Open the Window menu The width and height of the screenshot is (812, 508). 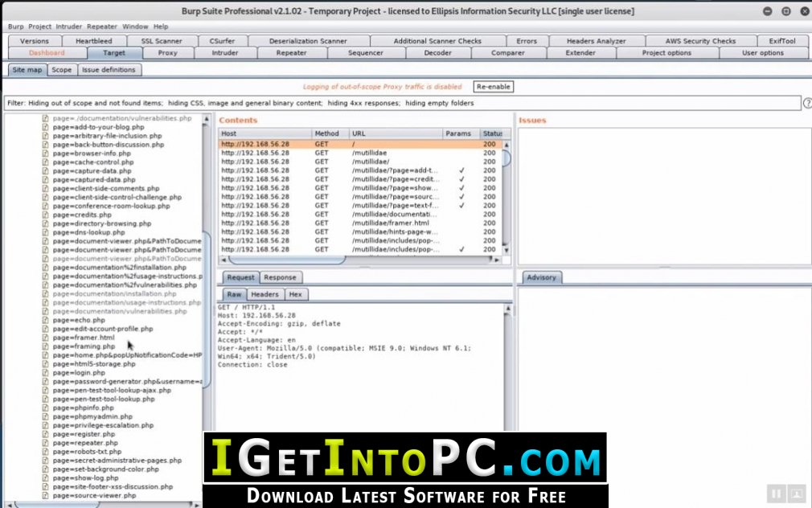click(x=135, y=27)
